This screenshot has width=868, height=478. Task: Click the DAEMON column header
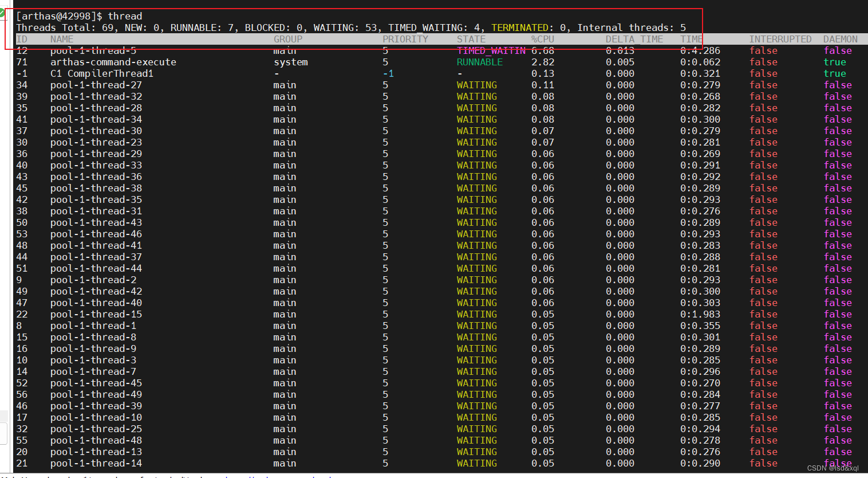[x=841, y=39]
